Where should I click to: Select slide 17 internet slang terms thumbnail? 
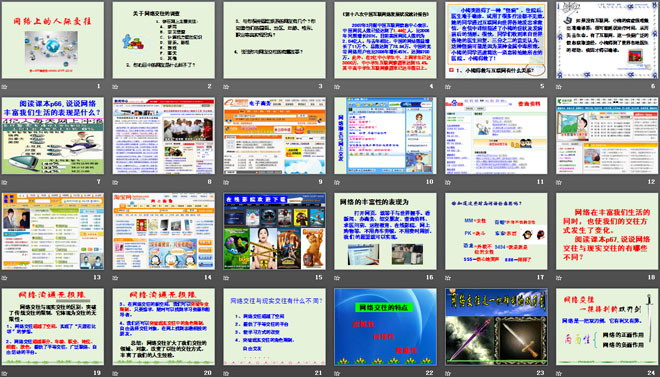[x=496, y=231]
